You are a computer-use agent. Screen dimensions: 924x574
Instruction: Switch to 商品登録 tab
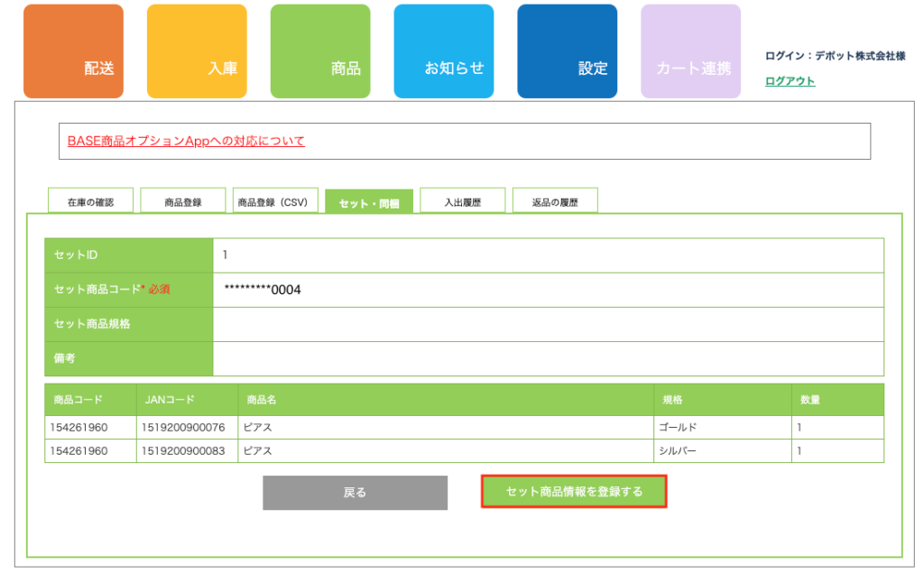183,202
